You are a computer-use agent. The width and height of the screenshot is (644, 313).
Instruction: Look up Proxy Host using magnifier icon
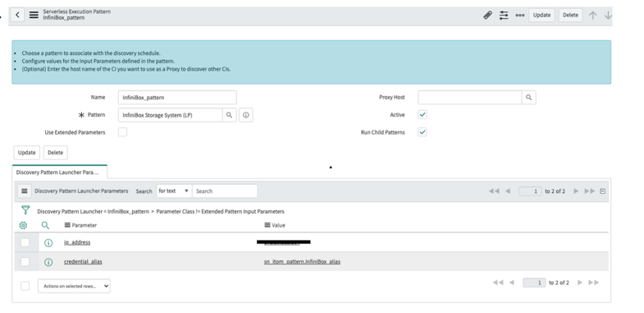[529, 98]
